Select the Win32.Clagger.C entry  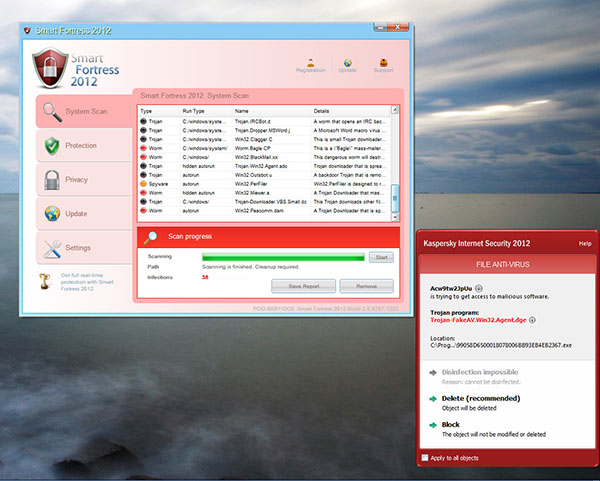click(x=264, y=139)
